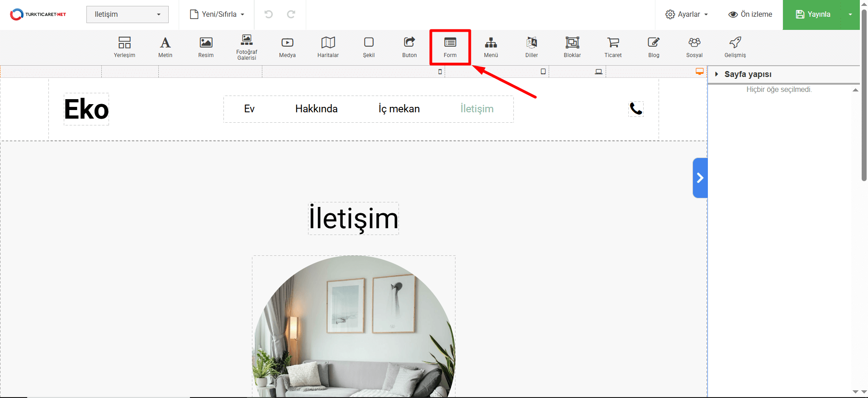Select the Metin text tool
This screenshot has height=398, width=868.
tap(165, 47)
